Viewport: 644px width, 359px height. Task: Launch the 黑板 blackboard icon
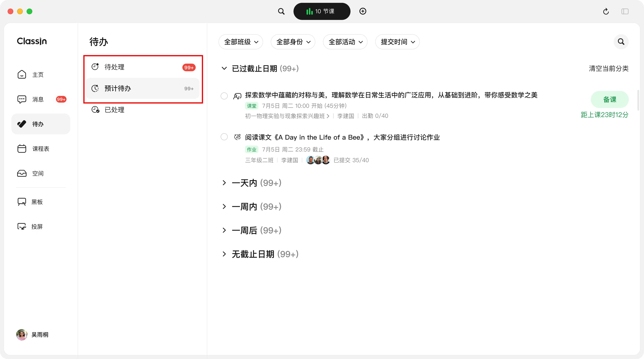pos(22,202)
